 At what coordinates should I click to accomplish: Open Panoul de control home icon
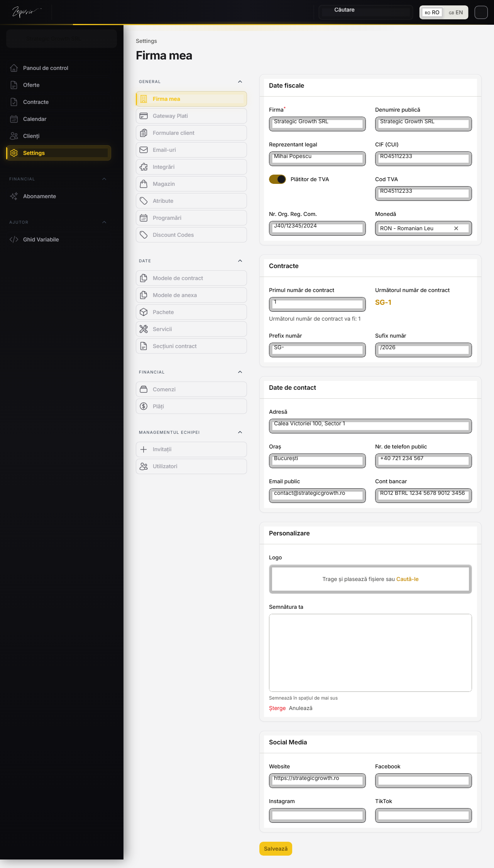pyautogui.click(x=14, y=68)
